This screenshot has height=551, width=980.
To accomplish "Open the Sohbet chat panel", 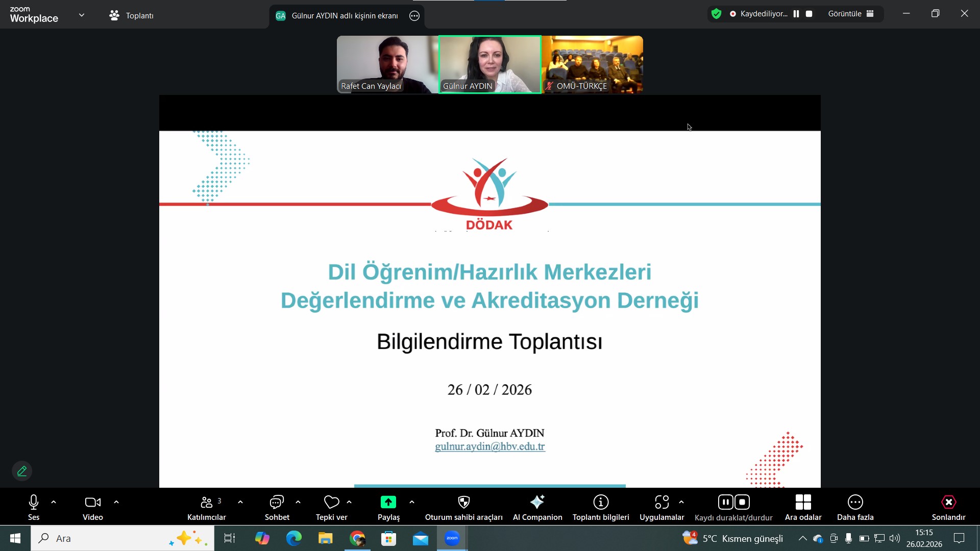I will pos(277,503).
